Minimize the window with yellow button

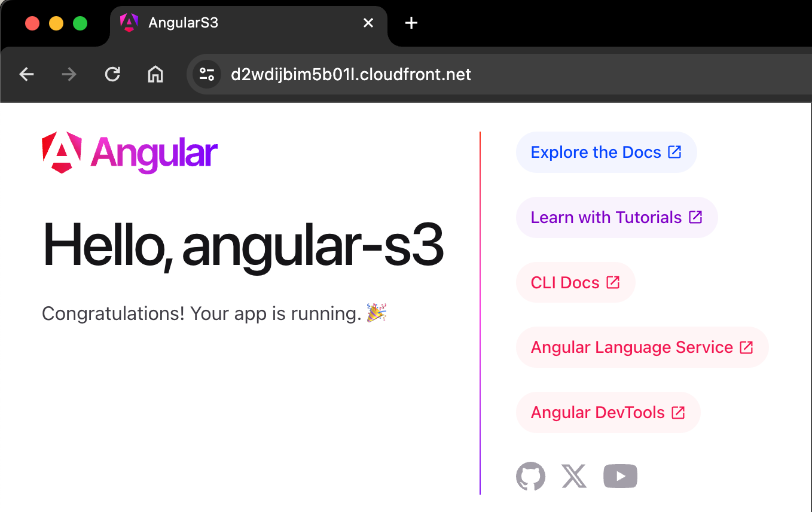click(56, 23)
